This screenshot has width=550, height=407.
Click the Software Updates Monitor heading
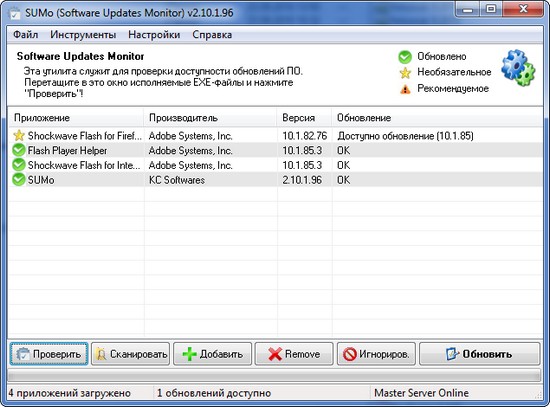[80, 56]
